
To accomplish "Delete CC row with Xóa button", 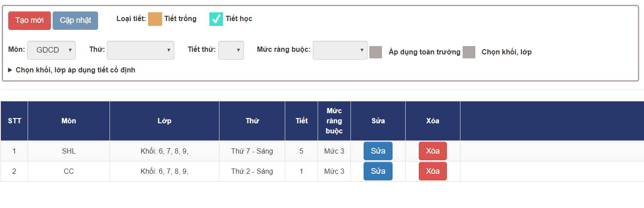I will tap(432, 171).
